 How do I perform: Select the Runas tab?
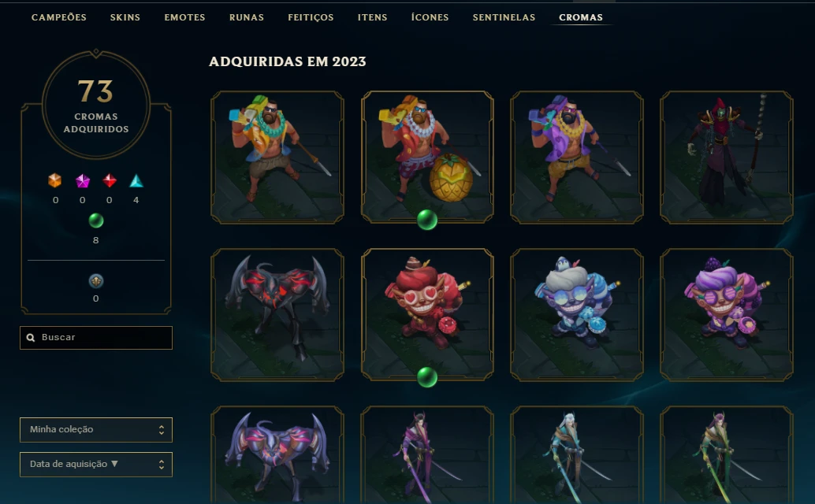pyautogui.click(x=247, y=17)
